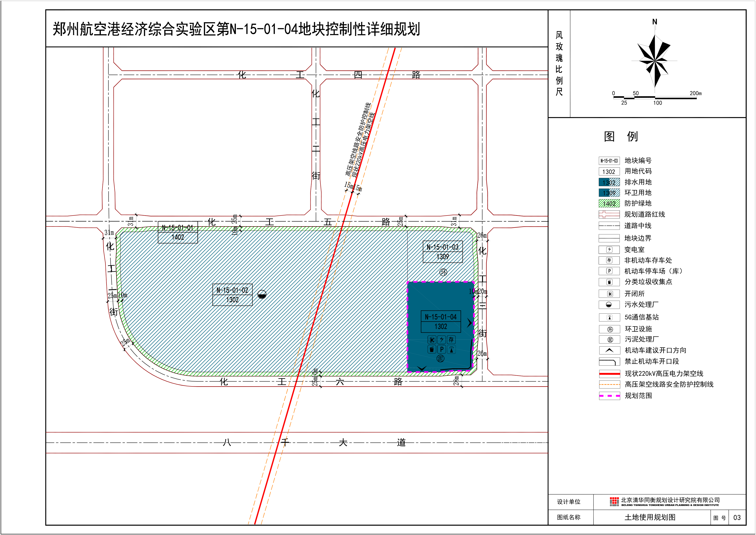
Task: Click the circled 泥 sludge plant symbol on parcel
Action: click(x=440, y=358)
